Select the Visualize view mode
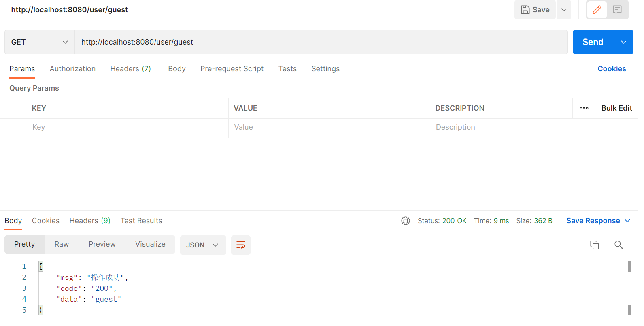The height and width of the screenshot is (326, 644). coord(150,244)
